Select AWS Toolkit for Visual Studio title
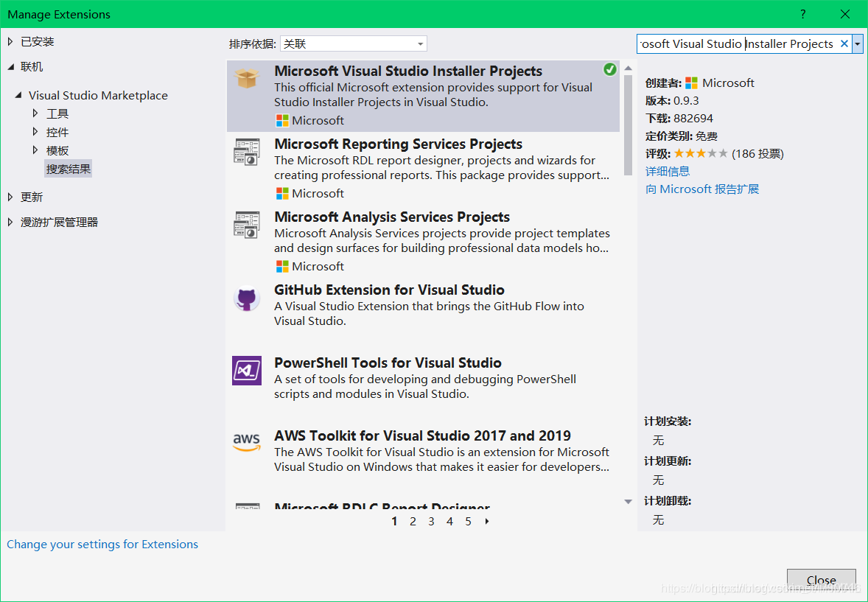868x602 pixels. 422,436
